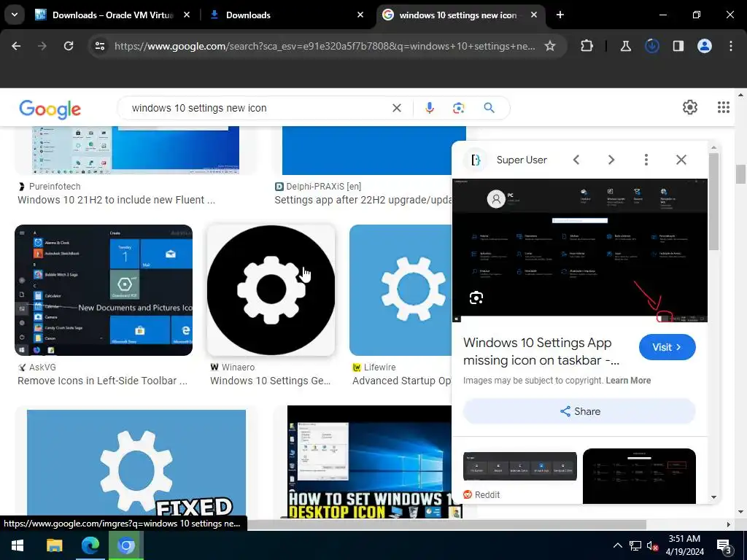The image size is (747, 560).
Task: Click the Google search text box
Action: 258,108
